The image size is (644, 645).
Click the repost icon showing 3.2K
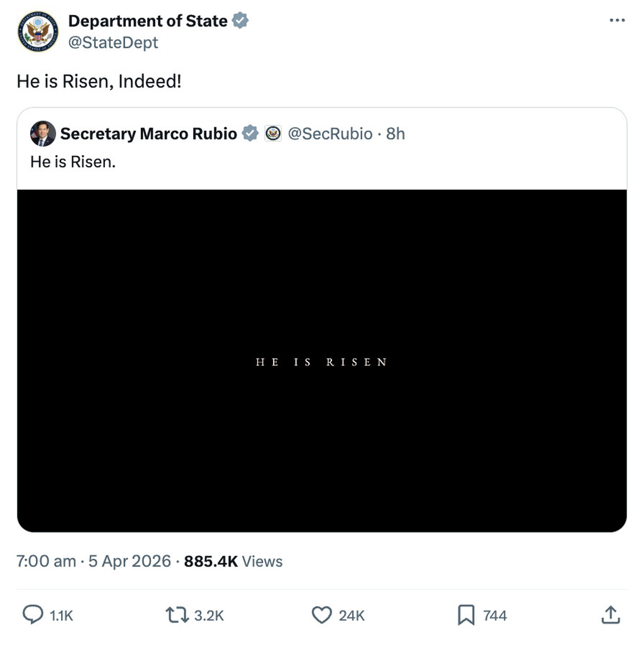pyautogui.click(x=178, y=615)
